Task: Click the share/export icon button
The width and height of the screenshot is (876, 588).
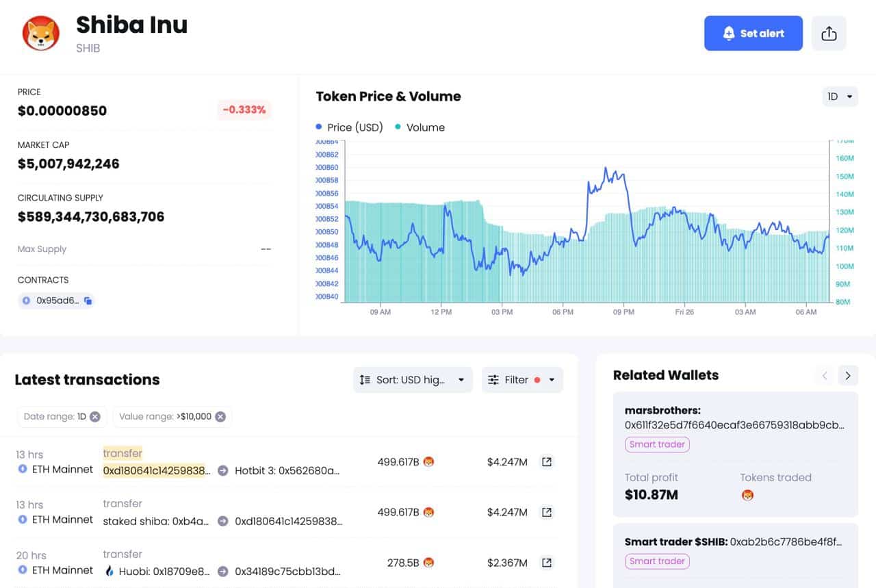Action: pyautogui.click(x=829, y=34)
